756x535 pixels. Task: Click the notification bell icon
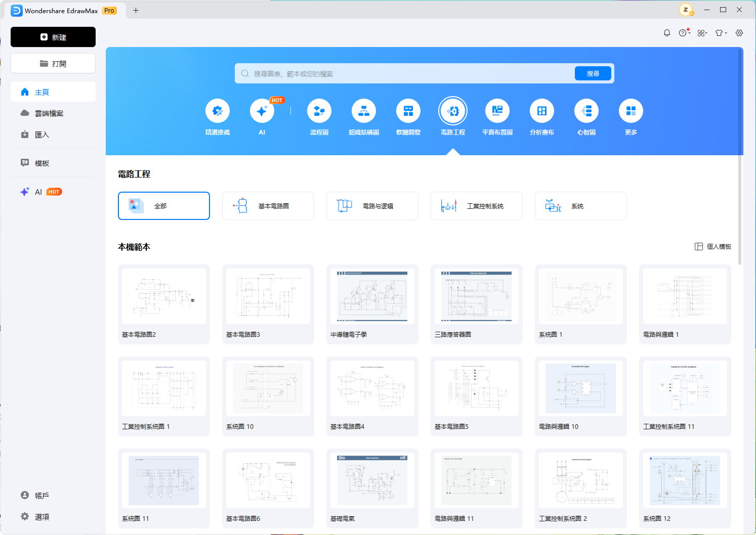click(667, 33)
